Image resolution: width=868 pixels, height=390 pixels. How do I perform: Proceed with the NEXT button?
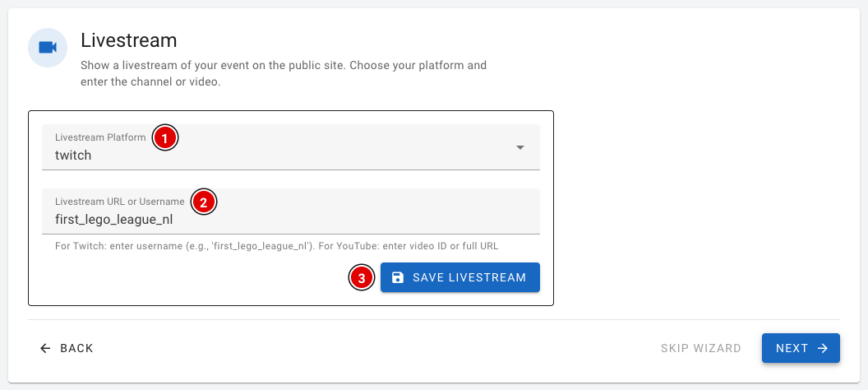click(801, 348)
